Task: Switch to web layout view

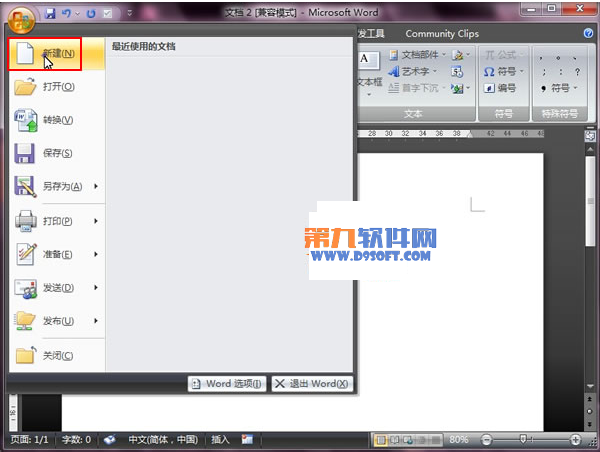Action: pos(408,440)
